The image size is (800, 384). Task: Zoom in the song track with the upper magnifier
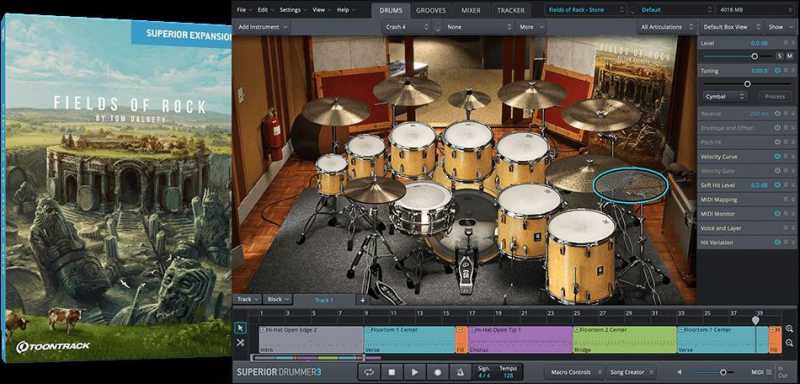(x=789, y=329)
